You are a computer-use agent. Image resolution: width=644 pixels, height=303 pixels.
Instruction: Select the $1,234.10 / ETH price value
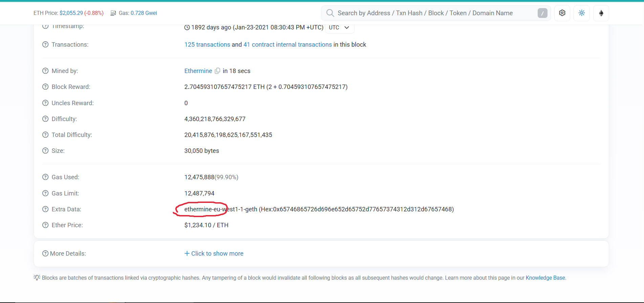coord(206,225)
